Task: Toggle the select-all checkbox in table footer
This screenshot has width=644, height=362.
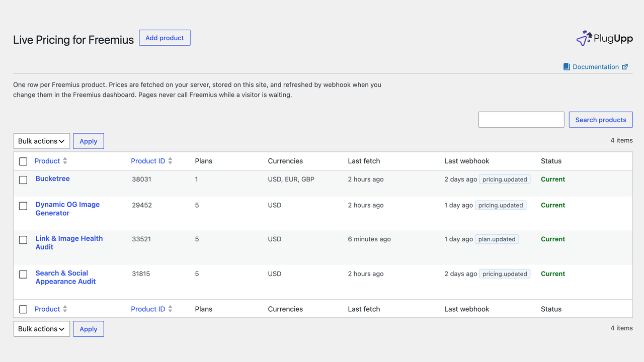Action: (23, 310)
